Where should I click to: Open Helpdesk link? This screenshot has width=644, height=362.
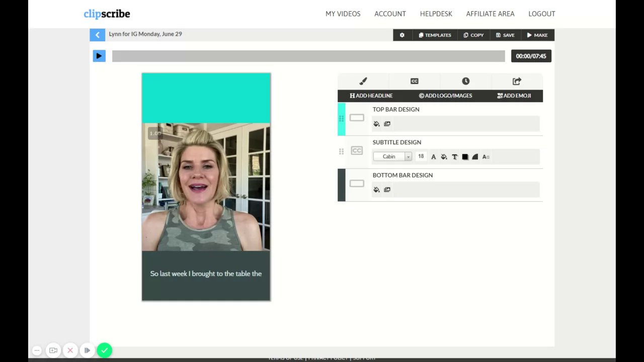(x=436, y=14)
